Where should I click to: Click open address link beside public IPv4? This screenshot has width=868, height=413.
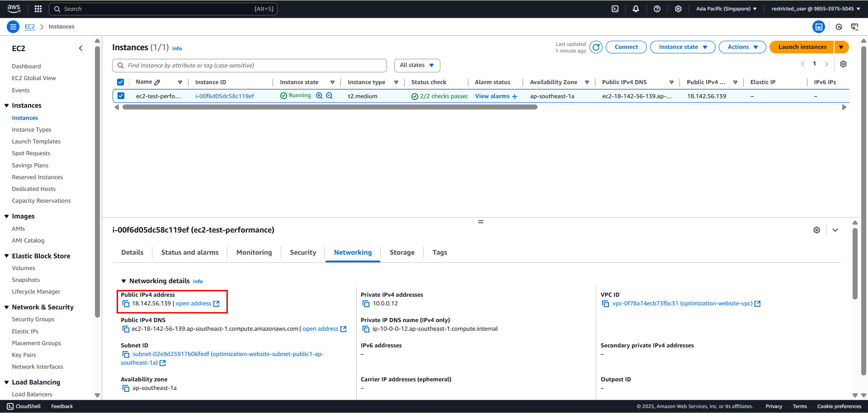(x=198, y=304)
